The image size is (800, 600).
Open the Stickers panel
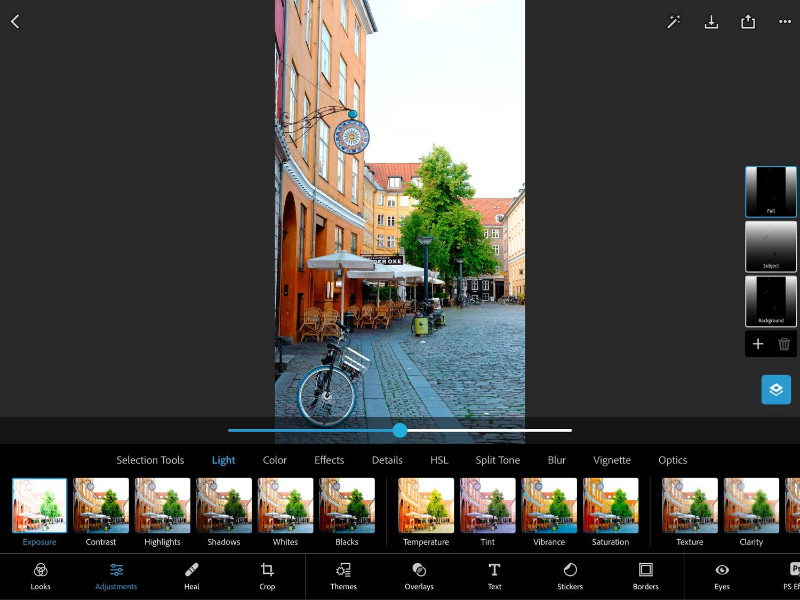[x=569, y=576]
